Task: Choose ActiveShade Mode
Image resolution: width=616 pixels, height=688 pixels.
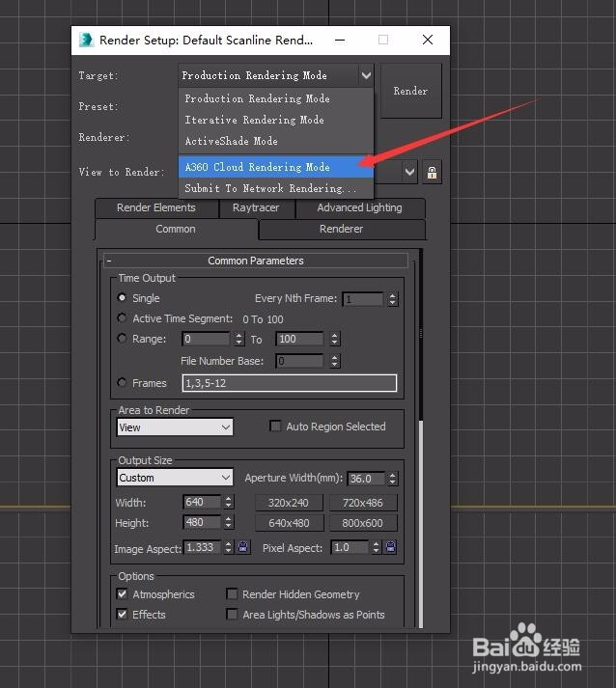Action: pos(276,141)
